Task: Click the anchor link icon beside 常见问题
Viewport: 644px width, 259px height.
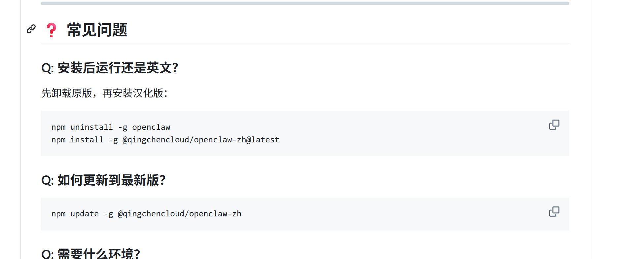Action: [31, 29]
